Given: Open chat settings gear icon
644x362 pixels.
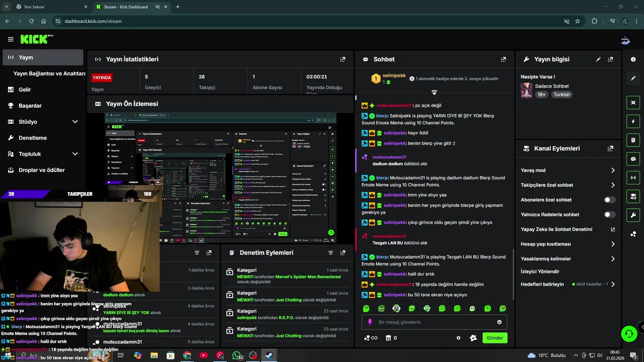Looking at the screenshot, I should [458, 338].
